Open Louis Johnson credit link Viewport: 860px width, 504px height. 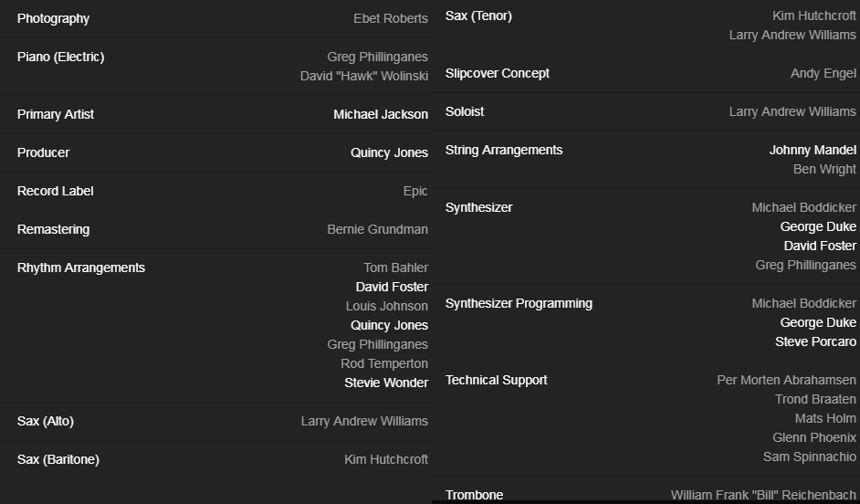tap(386, 306)
